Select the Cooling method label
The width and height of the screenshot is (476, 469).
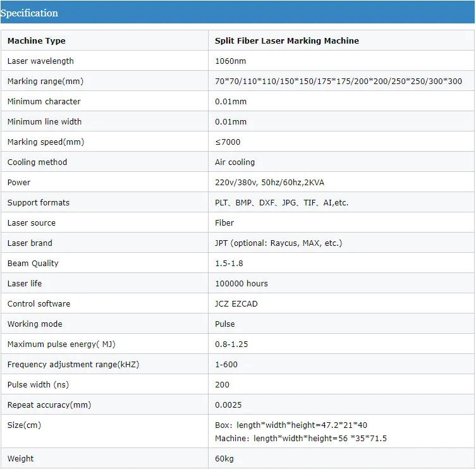37,162
